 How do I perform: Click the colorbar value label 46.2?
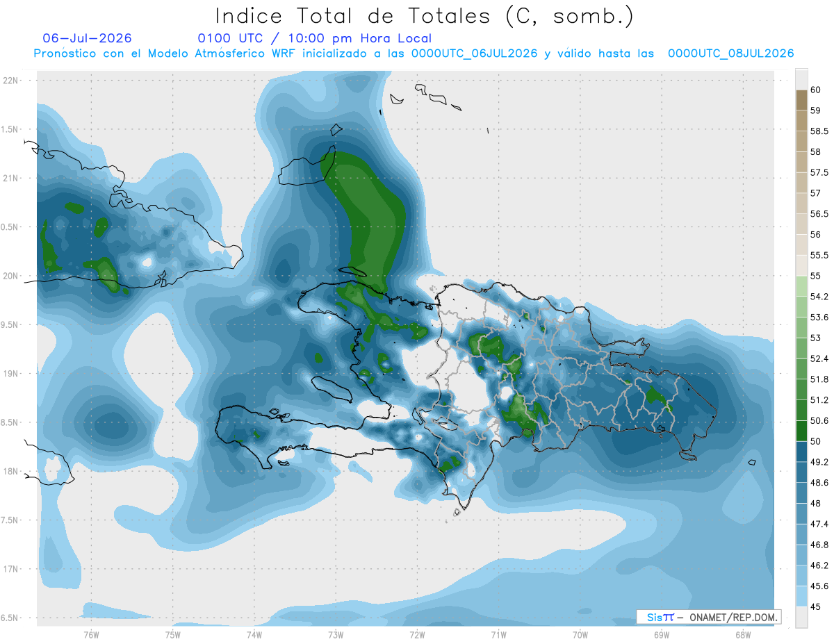click(x=819, y=565)
